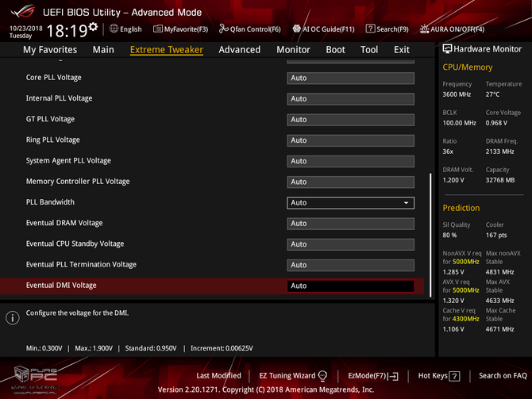Click the globe language icon

(114, 29)
